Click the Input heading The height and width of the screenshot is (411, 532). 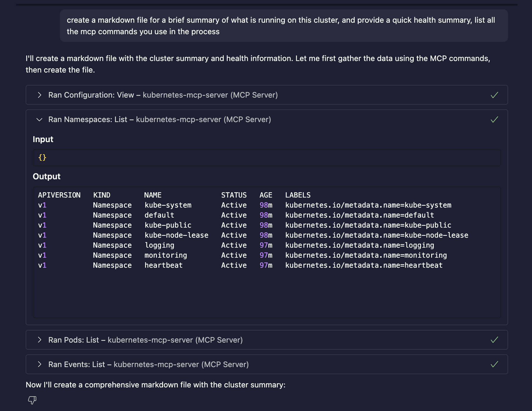(x=43, y=139)
